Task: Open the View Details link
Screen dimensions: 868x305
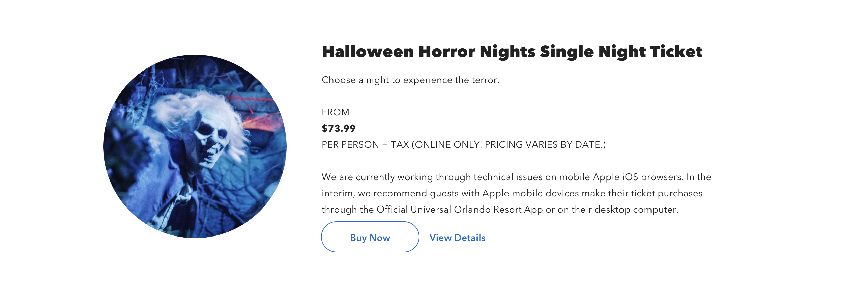Action: click(457, 238)
